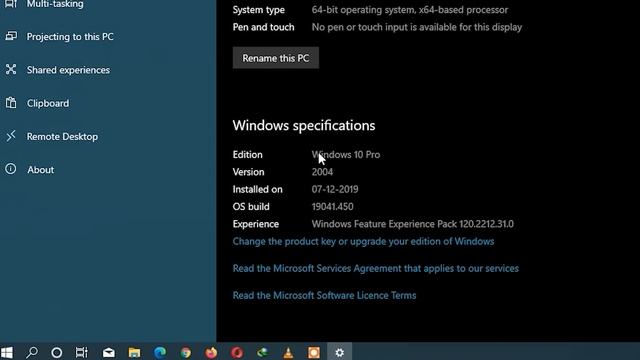Open Microsoft Software Licence Terms link
The width and height of the screenshot is (640, 360).
point(324,296)
